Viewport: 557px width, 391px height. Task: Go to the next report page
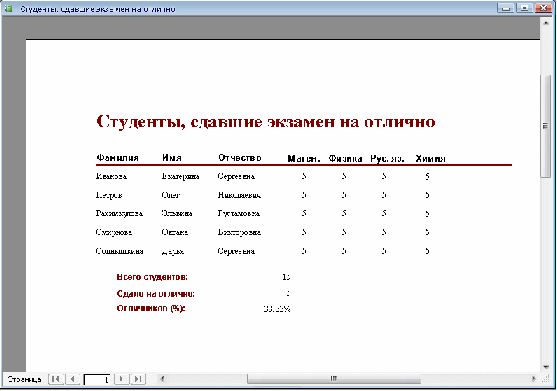[x=121, y=379]
